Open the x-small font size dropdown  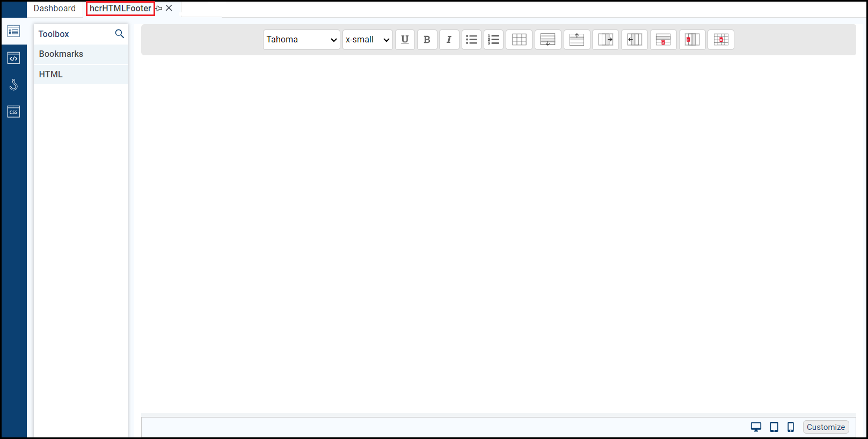(368, 40)
